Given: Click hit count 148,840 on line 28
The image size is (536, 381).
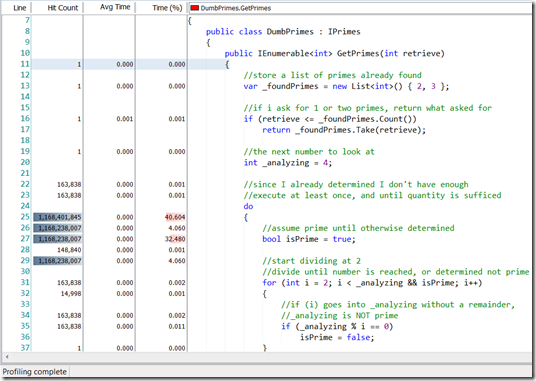Looking at the screenshot, I should tap(69, 250).
